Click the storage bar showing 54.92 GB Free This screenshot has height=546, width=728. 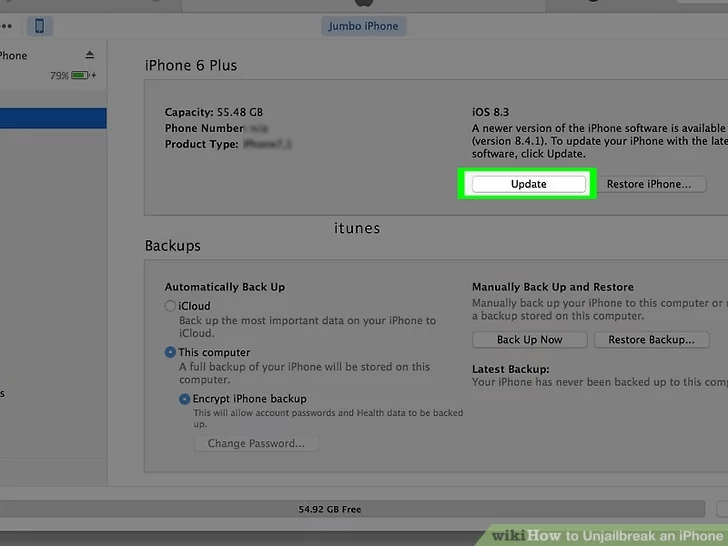(x=330, y=510)
